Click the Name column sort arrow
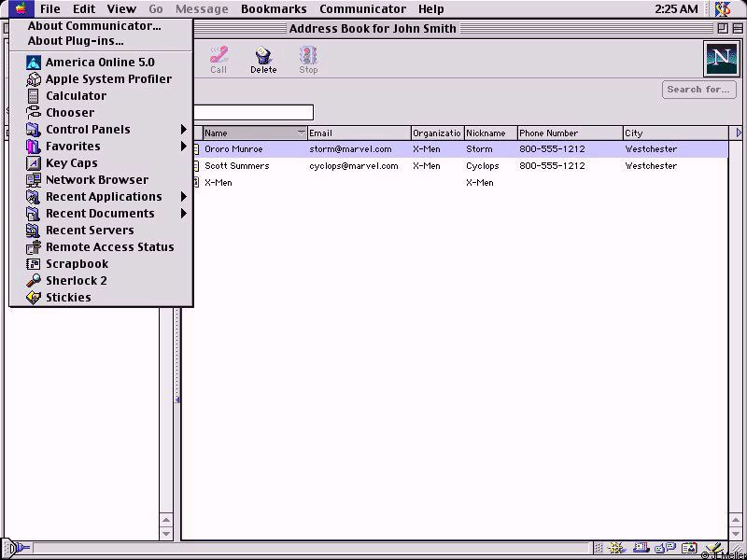This screenshot has width=747, height=560. coord(301,133)
